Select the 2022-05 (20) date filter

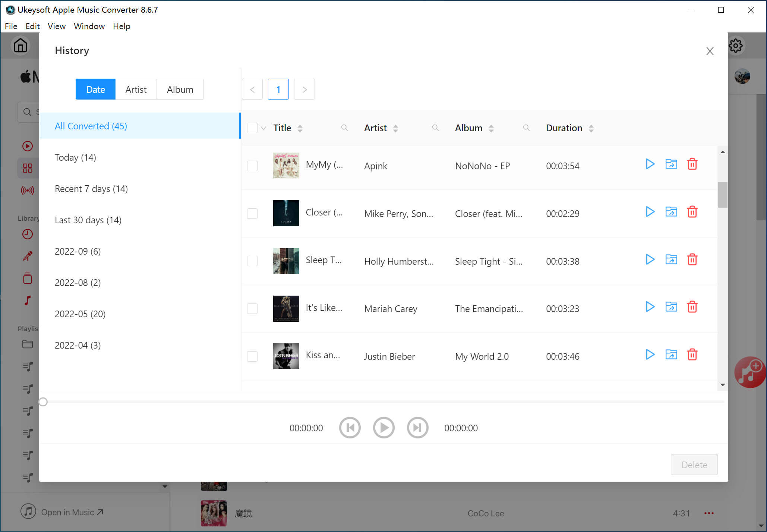pyautogui.click(x=80, y=314)
